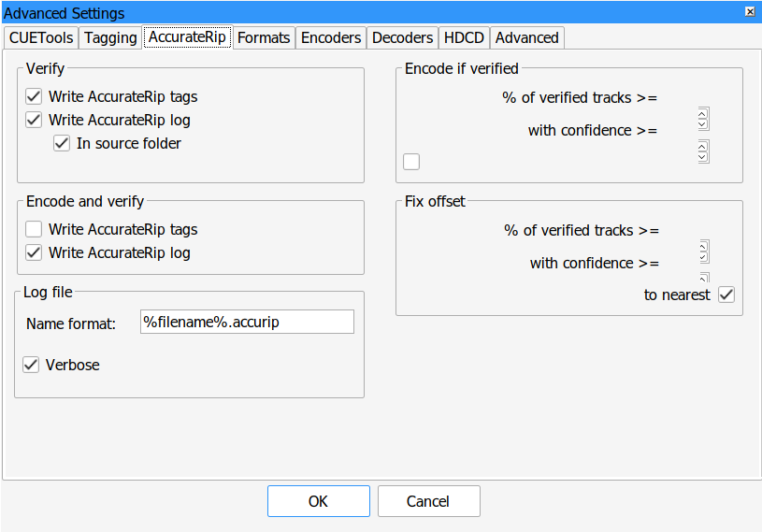This screenshot has height=532, width=762.
Task: Toggle Write AccurateRip log under Verify
Action: (x=35, y=120)
